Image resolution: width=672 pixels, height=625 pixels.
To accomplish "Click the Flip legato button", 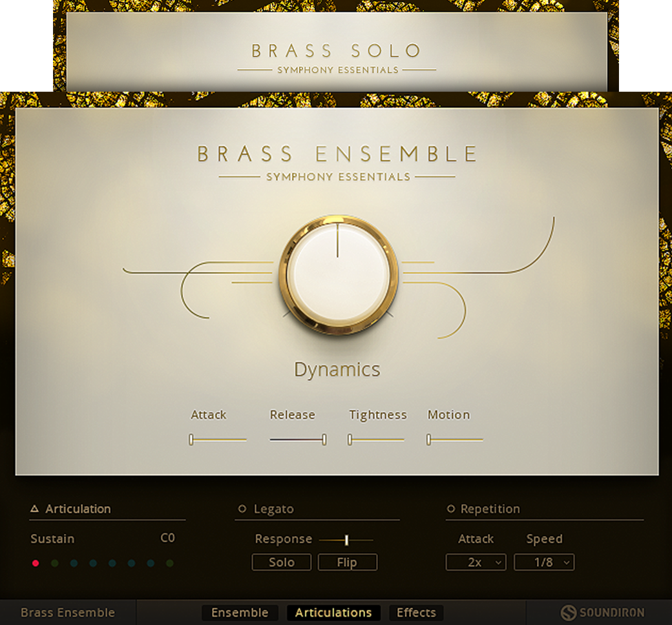I will coord(347,562).
